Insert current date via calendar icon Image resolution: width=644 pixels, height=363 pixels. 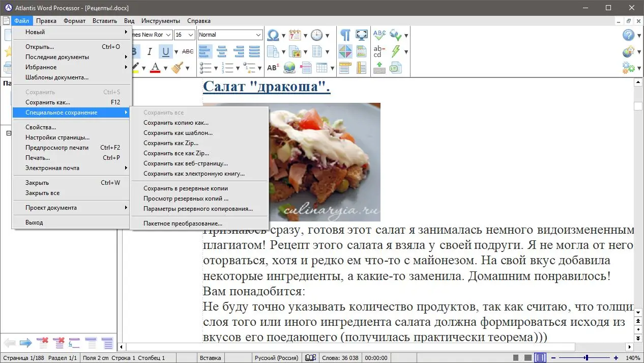coord(294,35)
